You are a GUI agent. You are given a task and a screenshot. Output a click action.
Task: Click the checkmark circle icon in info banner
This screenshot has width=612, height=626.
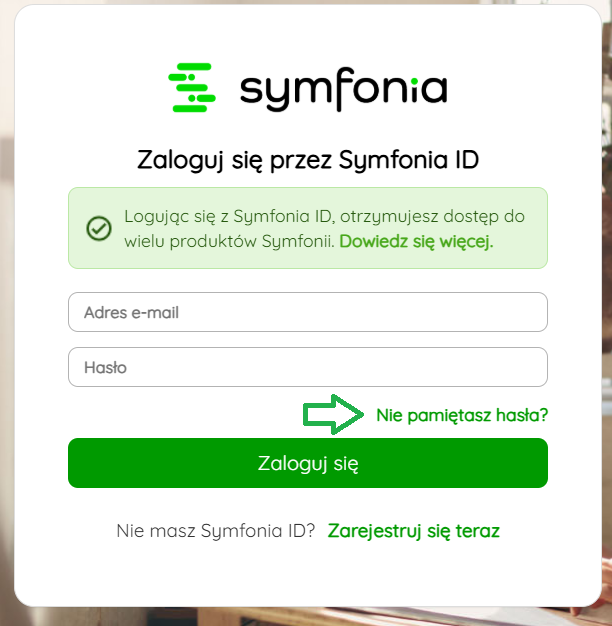pos(99,228)
